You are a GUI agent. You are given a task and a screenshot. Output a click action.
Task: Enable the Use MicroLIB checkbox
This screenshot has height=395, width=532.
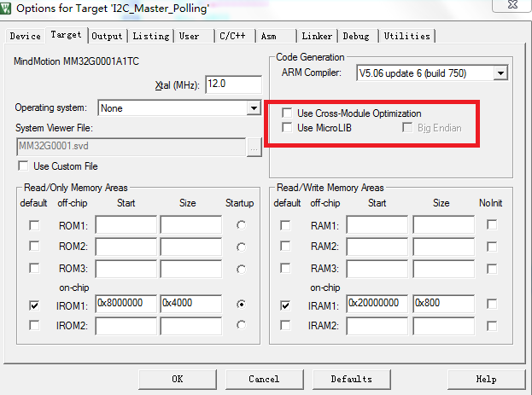[x=287, y=128]
